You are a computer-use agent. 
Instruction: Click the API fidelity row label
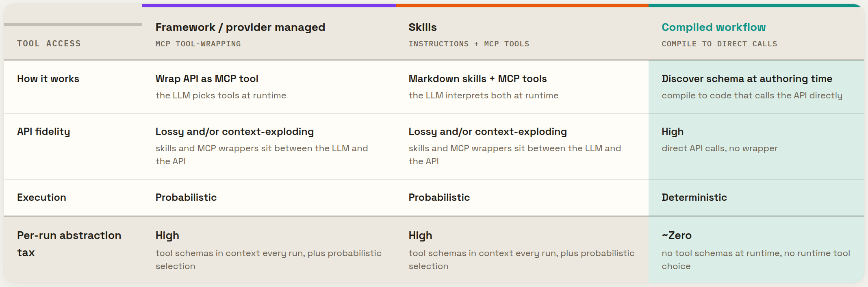click(43, 131)
